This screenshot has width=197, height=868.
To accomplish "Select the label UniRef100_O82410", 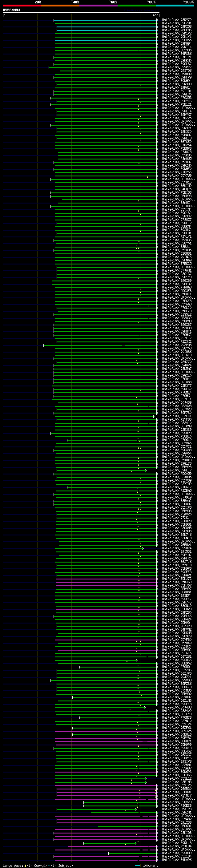I will click(176, 423).
